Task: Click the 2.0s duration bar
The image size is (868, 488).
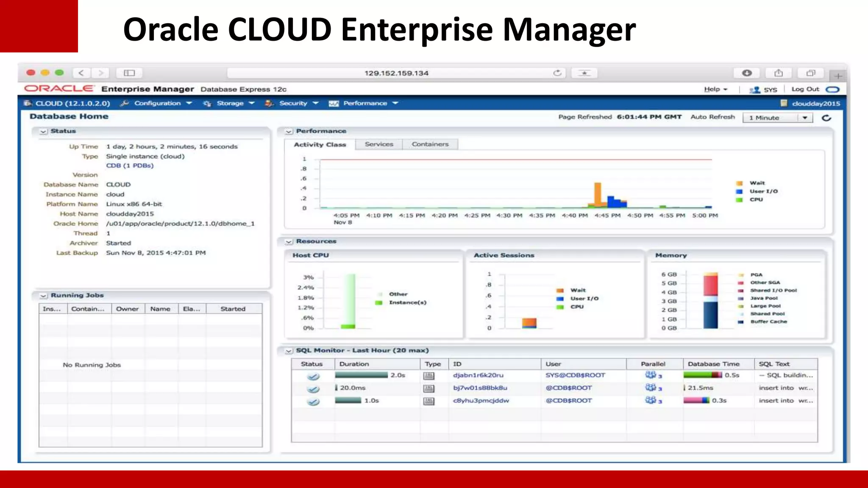Action: (362, 375)
